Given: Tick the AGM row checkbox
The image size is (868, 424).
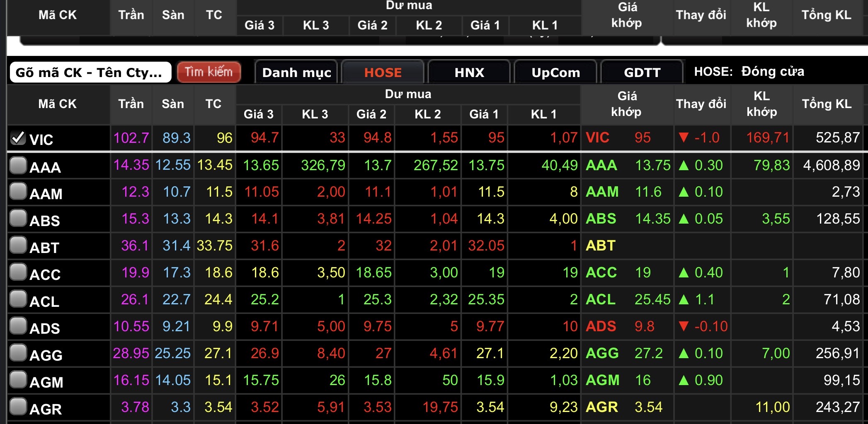Looking at the screenshot, I should [18, 380].
